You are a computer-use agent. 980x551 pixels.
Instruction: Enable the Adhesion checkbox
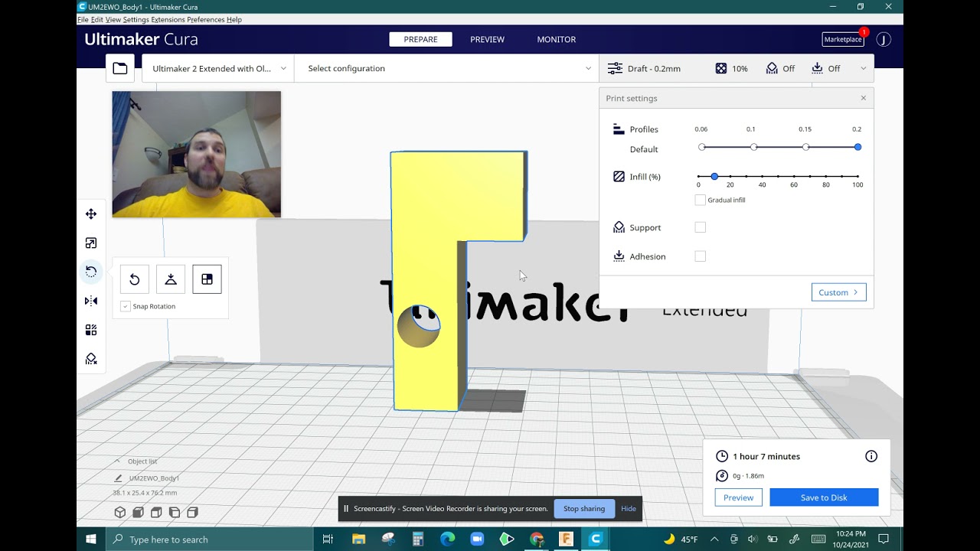[x=700, y=256]
